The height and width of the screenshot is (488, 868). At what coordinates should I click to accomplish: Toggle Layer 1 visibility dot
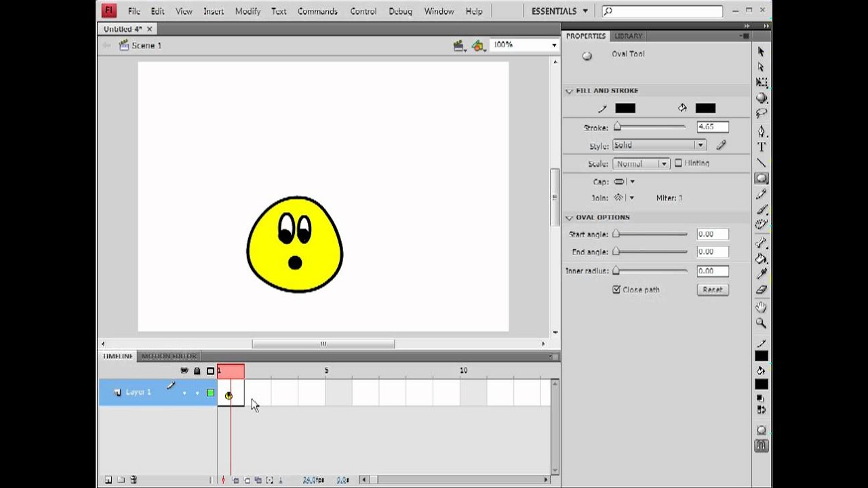click(184, 393)
